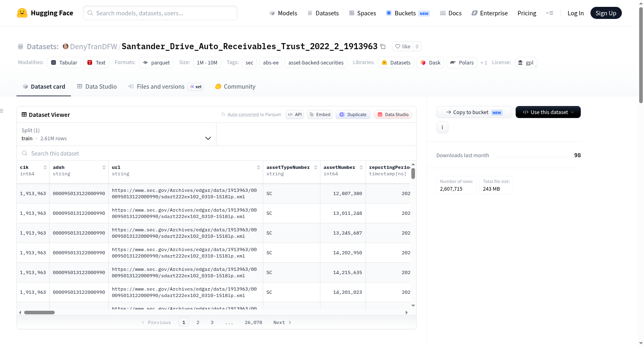This screenshot has width=644, height=347.
Task: Click the abs-ee tag
Action: click(271, 62)
